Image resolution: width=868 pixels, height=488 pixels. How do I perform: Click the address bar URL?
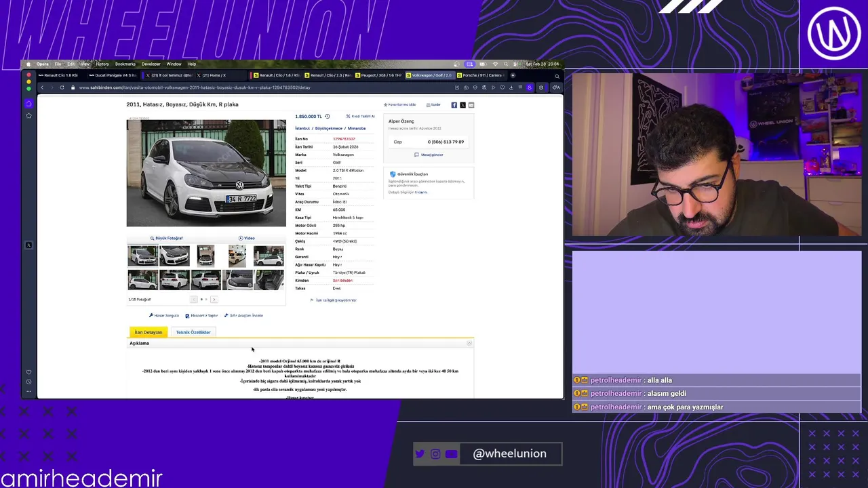tap(195, 87)
